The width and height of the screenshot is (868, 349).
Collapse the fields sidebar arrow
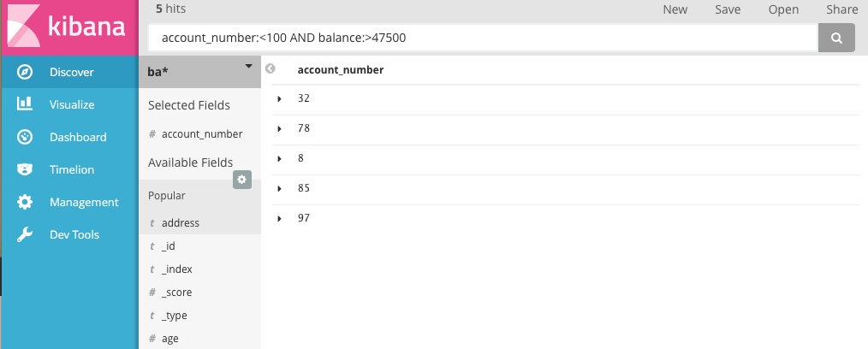tap(270, 68)
